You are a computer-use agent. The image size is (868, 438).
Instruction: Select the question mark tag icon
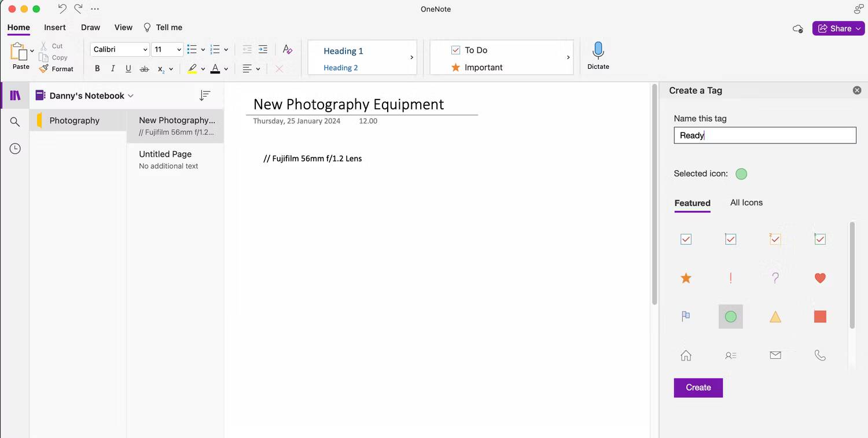(x=775, y=278)
